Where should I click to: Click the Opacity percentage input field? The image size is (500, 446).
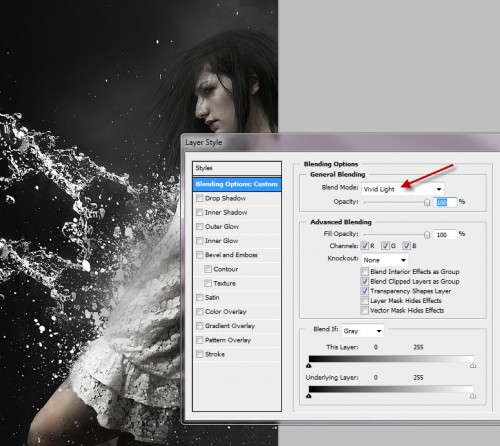[445, 202]
